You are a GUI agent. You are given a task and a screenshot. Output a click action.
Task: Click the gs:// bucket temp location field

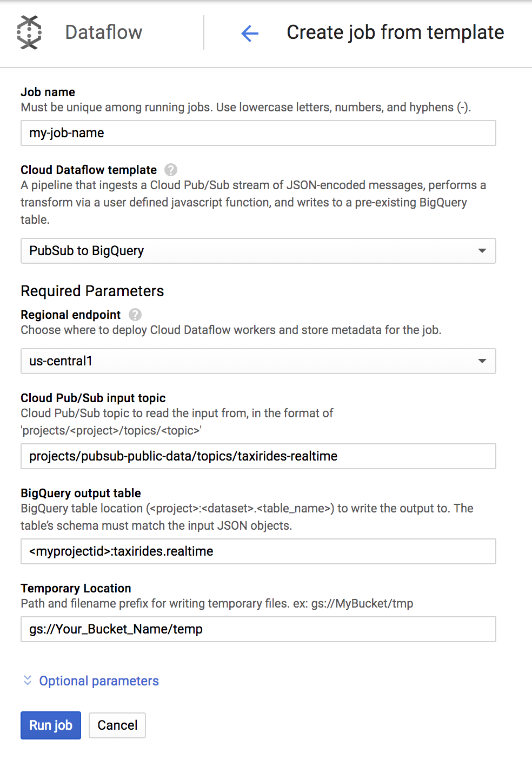pyautogui.click(x=258, y=629)
